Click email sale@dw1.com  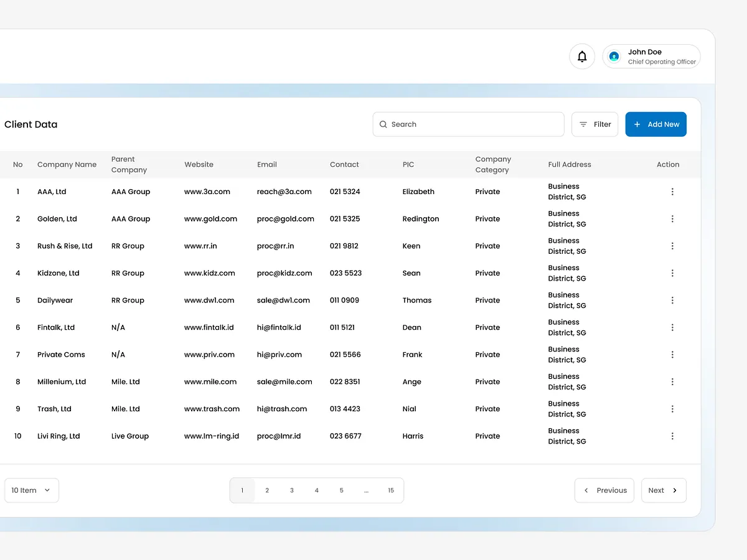click(x=283, y=300)
